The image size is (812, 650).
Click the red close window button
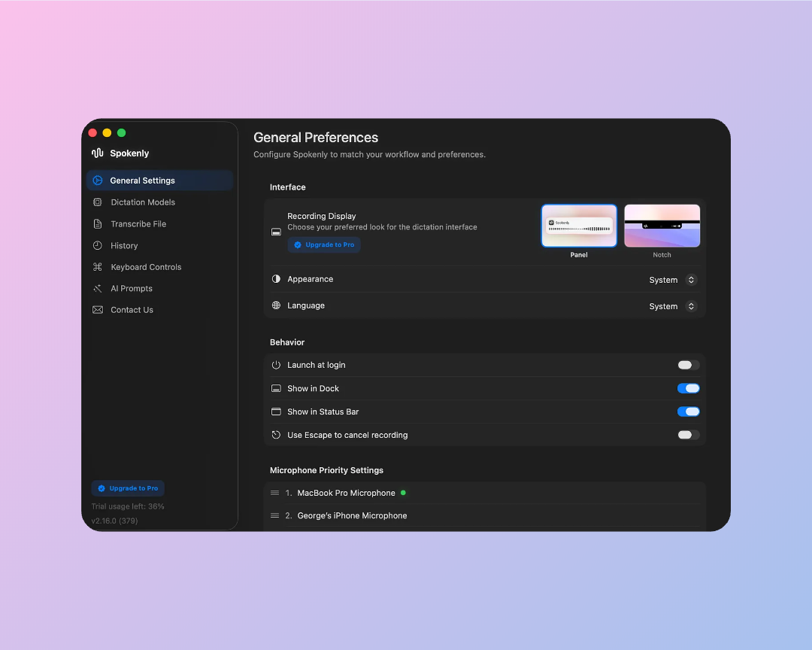click(92, 132)
